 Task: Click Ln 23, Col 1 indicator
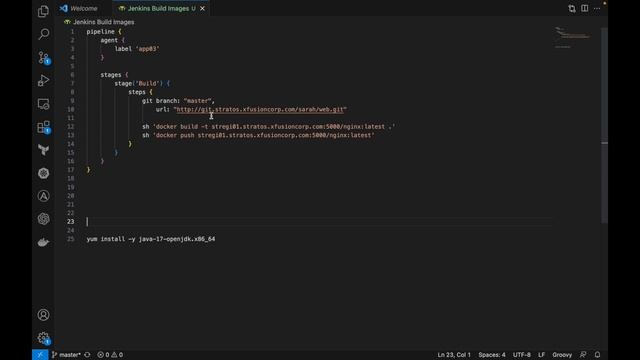(454, 355)
